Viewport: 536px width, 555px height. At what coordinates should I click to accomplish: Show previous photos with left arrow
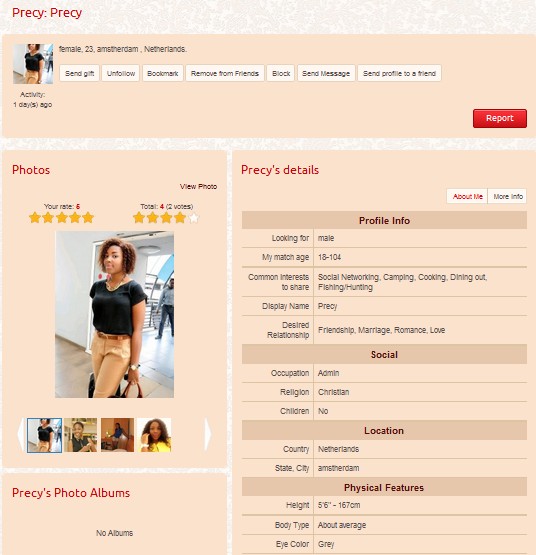coord(21,434)
